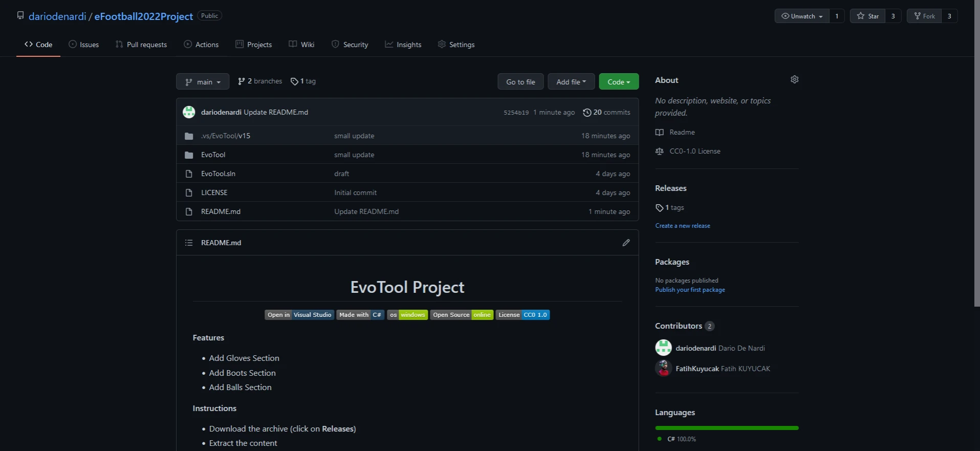Expand the Add file dropdown
This screenshot has width=980, height=451.
tap(571, 82)
